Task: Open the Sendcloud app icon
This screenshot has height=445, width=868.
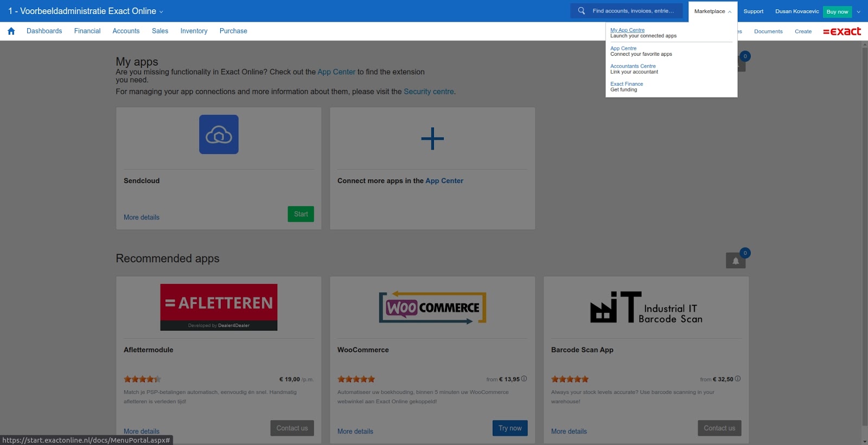Action: pyautogui.click(x=219, y=134)
